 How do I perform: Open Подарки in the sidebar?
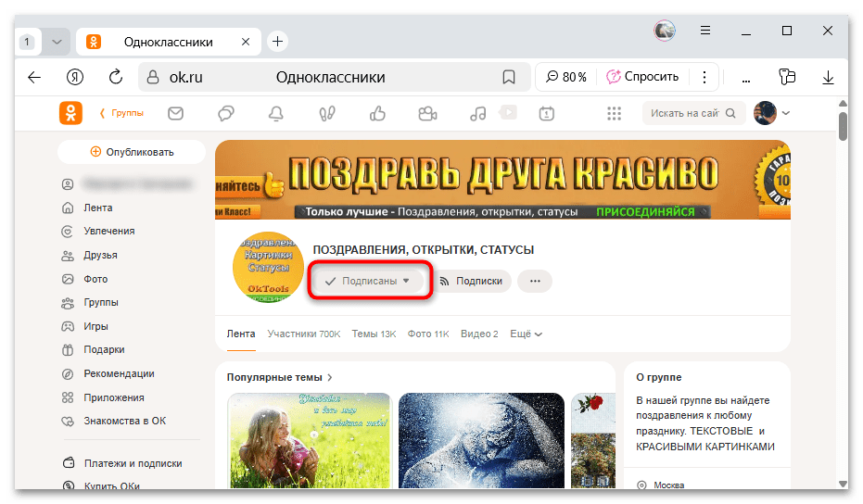(x=104, y=349)
